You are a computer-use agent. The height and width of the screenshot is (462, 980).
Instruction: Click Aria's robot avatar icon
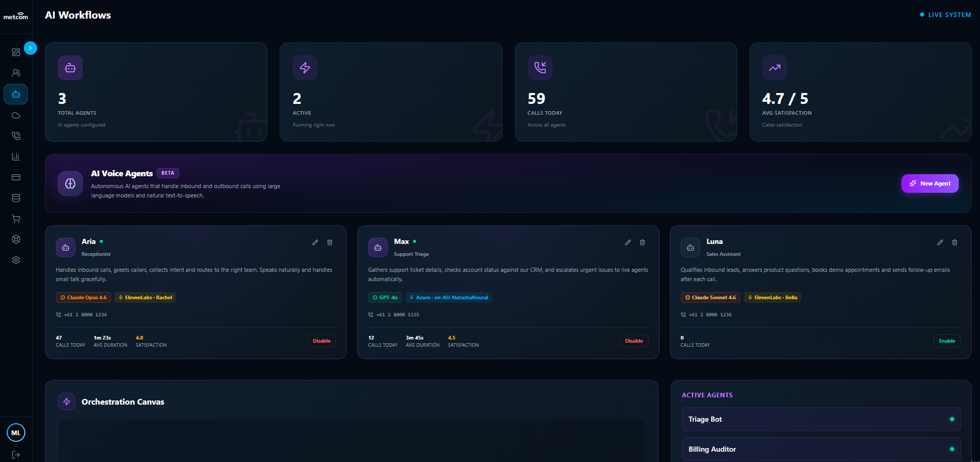66,248
